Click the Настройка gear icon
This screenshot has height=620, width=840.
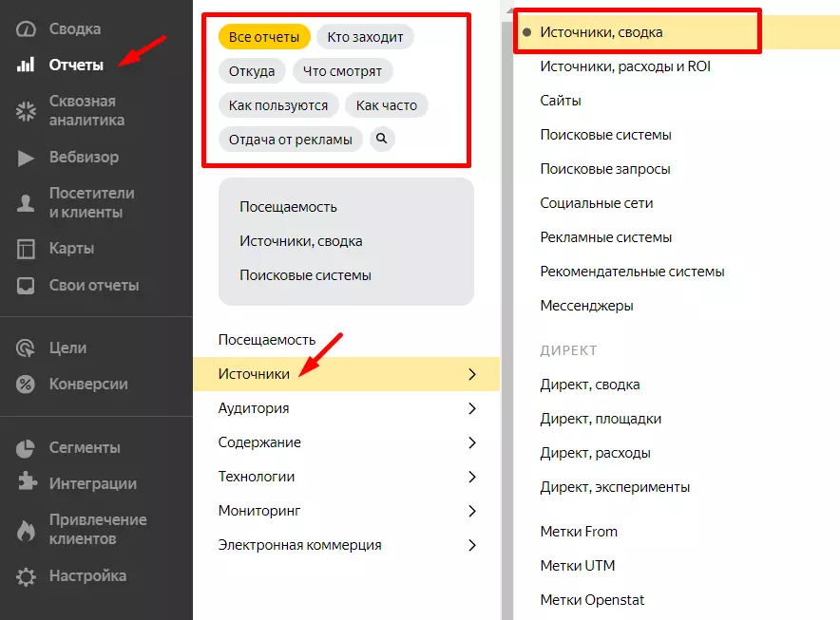(x=26, y=576)
